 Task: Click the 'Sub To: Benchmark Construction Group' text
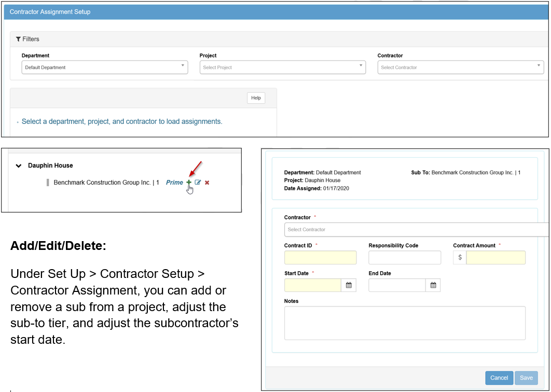point(465,173)
